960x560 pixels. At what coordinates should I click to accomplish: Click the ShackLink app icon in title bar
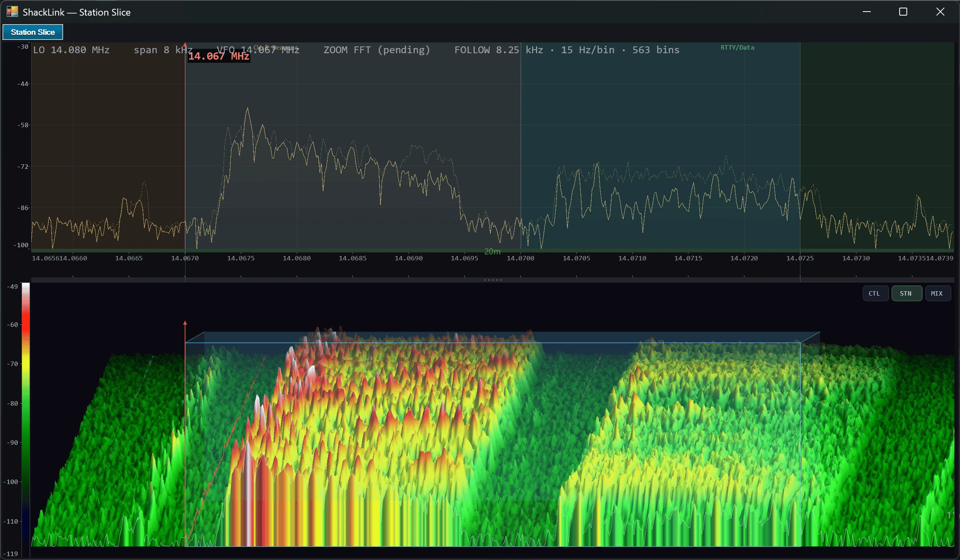pos(12,12)
